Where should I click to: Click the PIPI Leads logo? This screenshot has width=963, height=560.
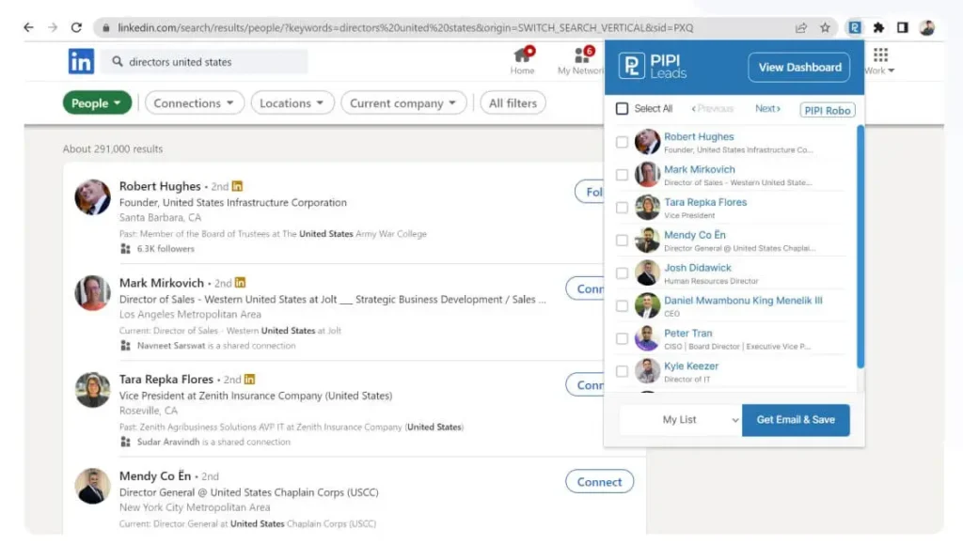653,67
